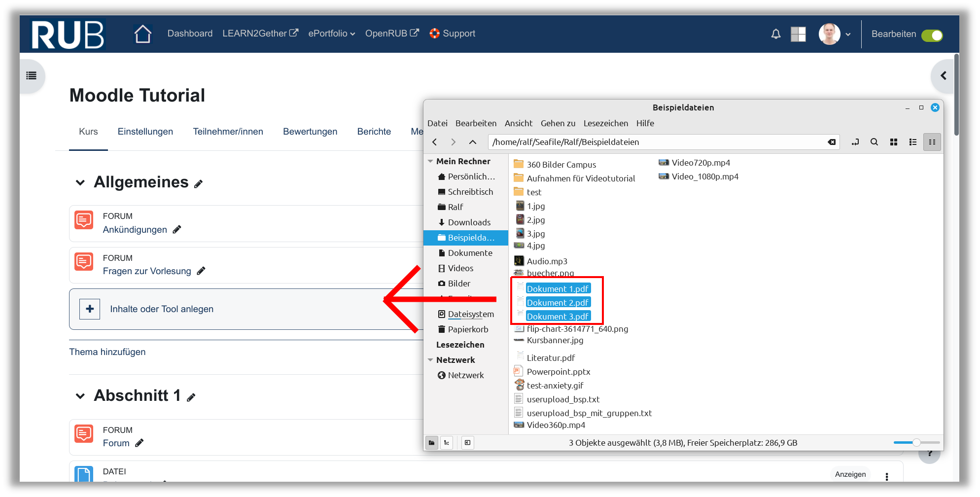Image resolution: width=980 pixels, height=497 pixels.
Task: Click the search icon in file manager
Action: 874,142
